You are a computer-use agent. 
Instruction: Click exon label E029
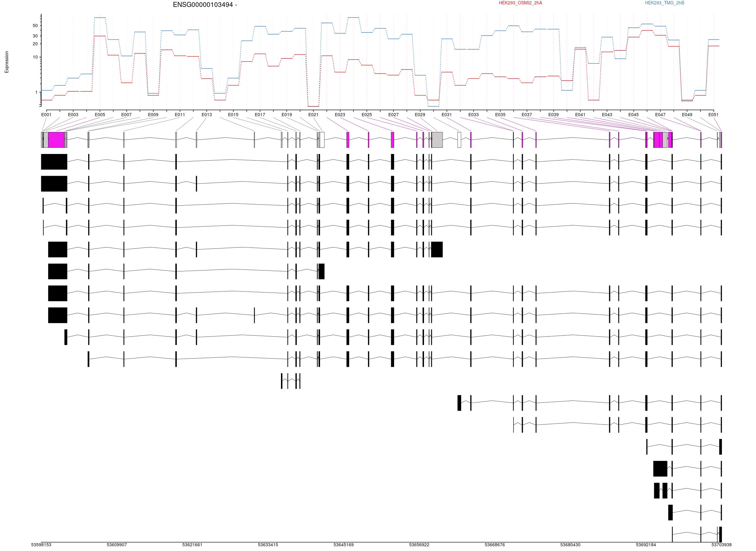(x=420, y=115)
